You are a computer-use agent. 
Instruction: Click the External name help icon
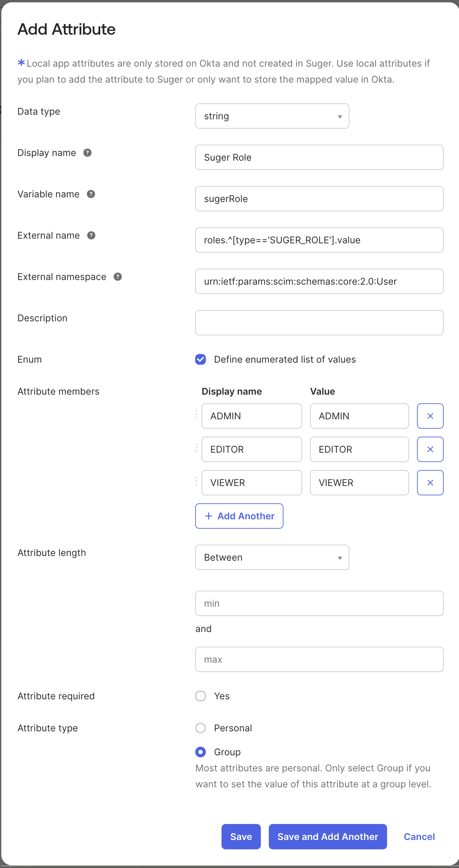pos(91,236)
